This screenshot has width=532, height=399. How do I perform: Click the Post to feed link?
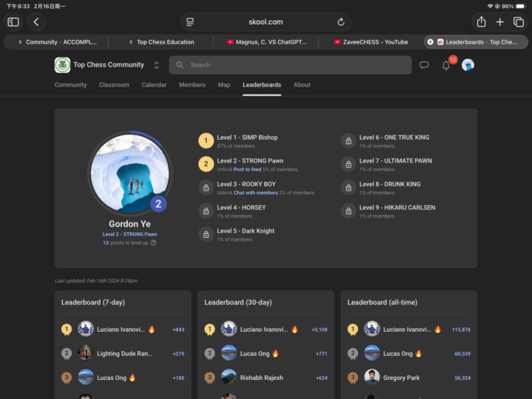(247, 169)
